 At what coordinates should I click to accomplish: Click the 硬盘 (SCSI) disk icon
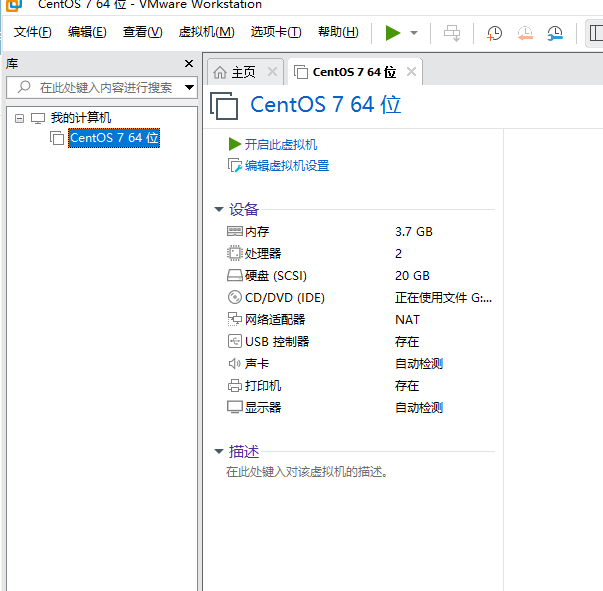coord(235,275)
